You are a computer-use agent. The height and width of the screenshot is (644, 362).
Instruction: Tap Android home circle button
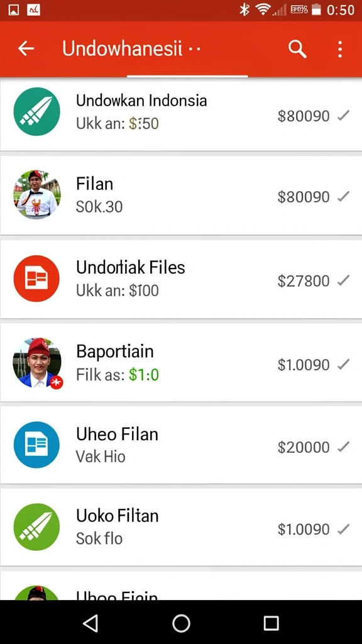[181, 623]
